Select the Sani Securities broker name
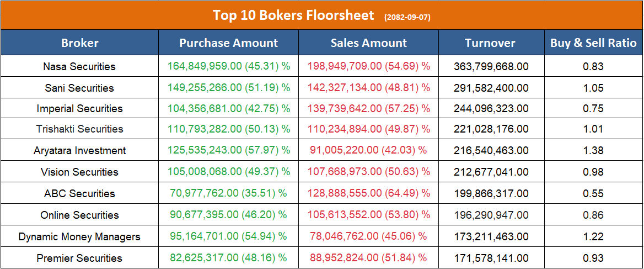This screenshot has width=644, height=269. 79,88
